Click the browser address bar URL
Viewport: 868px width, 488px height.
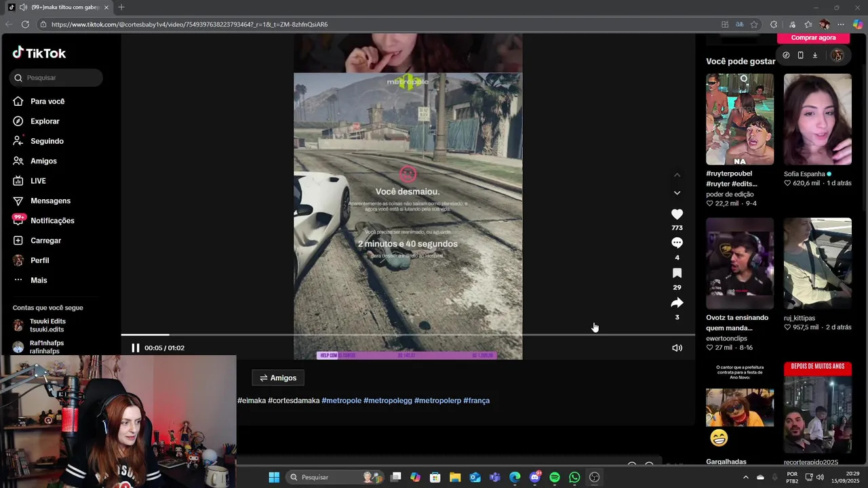coord(189,24)
